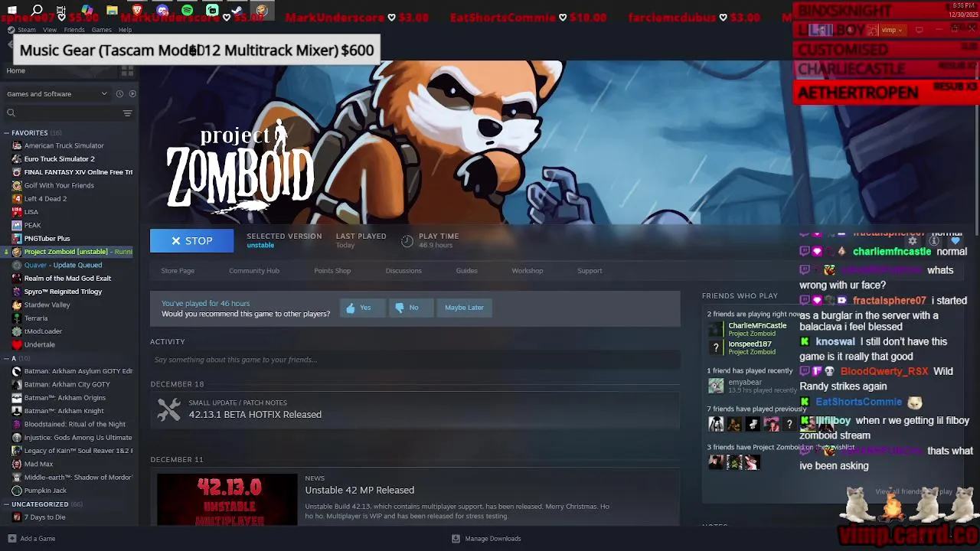Select Pumpkin Jack in library
This screenshot has width=980, height=551.
pyautogui.click(x=45, y=491)
